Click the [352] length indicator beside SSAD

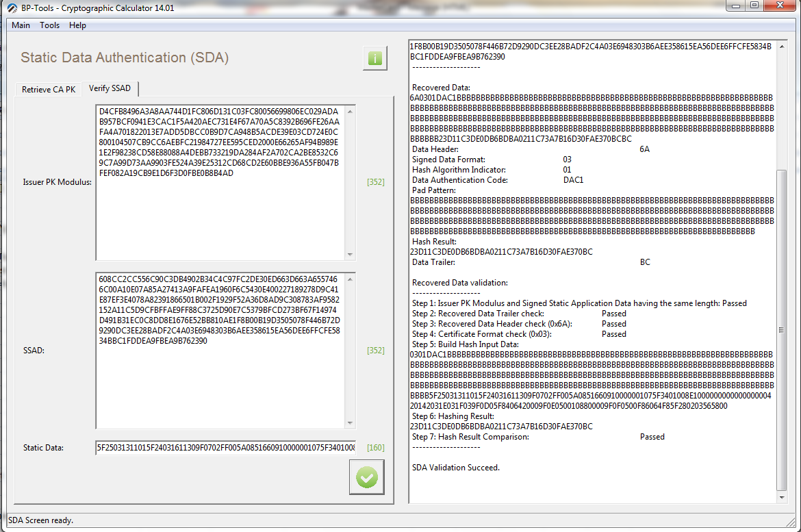pyautogui.click(x=375, y=351)
